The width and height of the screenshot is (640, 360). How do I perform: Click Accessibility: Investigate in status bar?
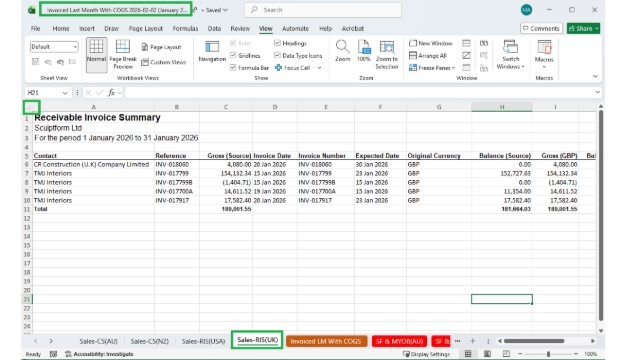(x=99, y=354)
